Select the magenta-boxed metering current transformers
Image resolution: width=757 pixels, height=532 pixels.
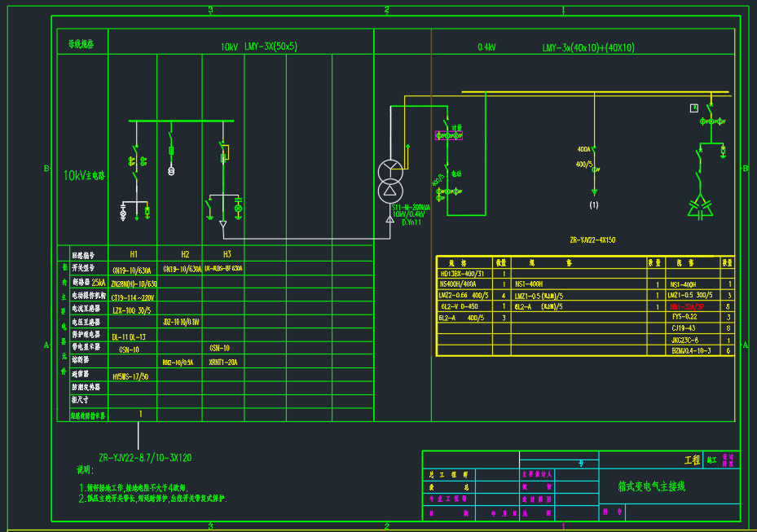coord(448,134)
